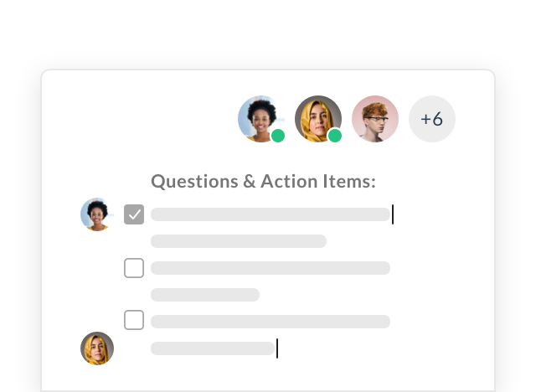Open the yellow-headscarf woman's top avatar
Screen dimensions: 536x392
coord(317,118)
